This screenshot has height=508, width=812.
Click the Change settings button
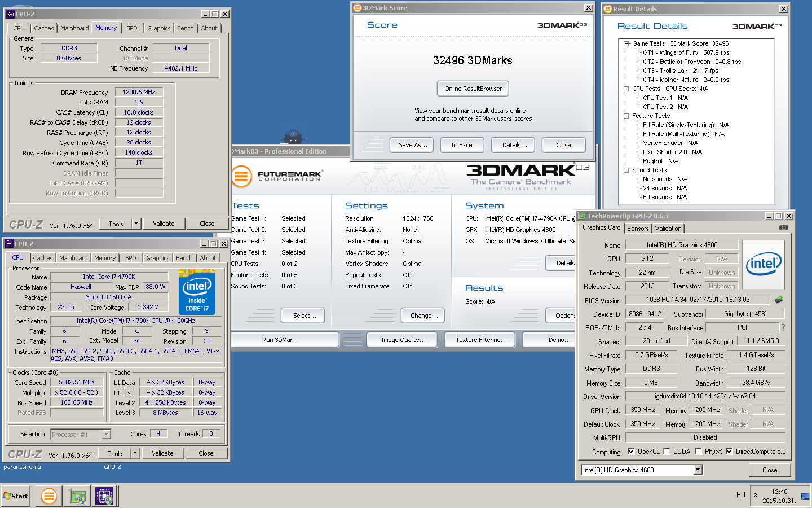423,316
